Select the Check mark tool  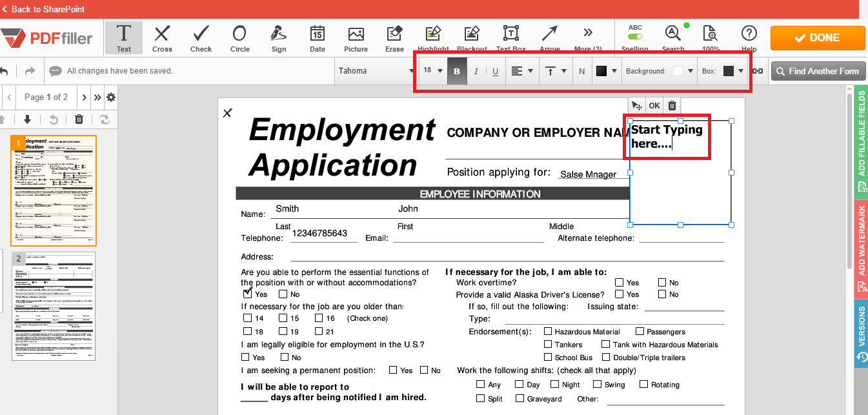tap(201, 38)
